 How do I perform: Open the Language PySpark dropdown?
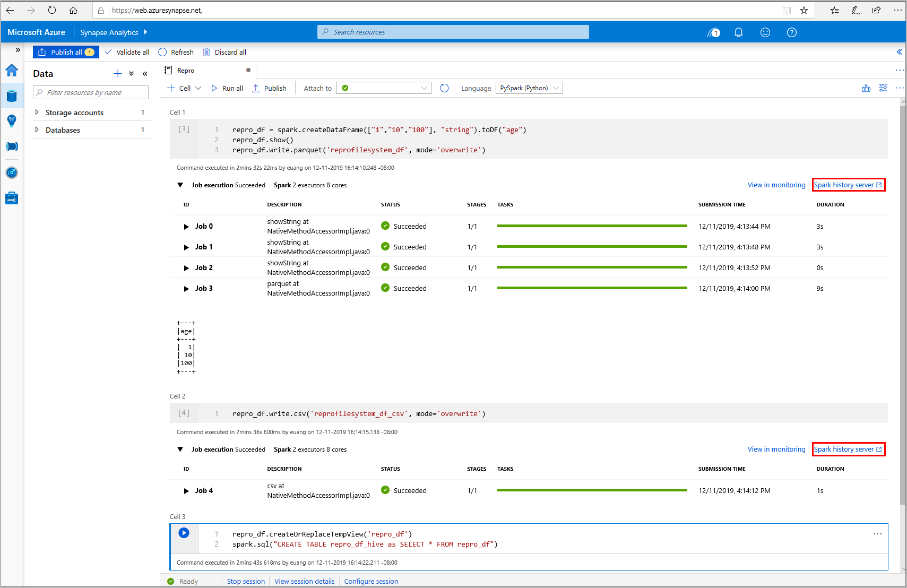click(x=529, y=88)
